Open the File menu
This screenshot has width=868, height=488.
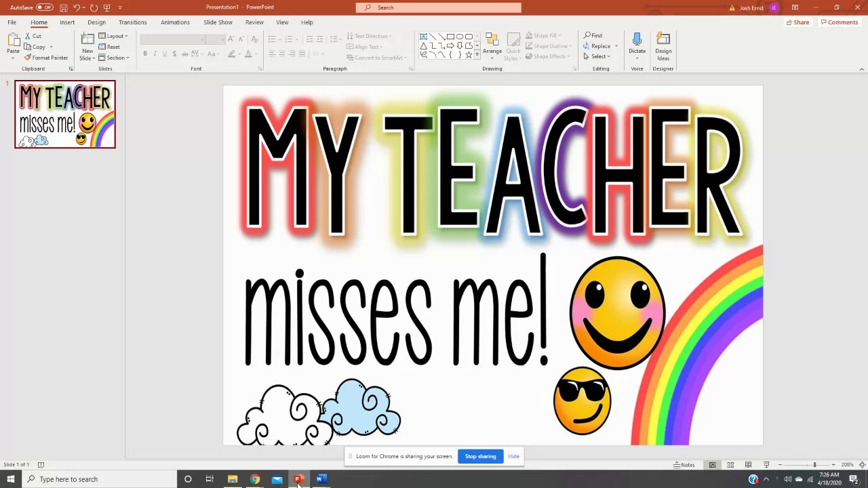pyautogui.click(x=12, y=22)
